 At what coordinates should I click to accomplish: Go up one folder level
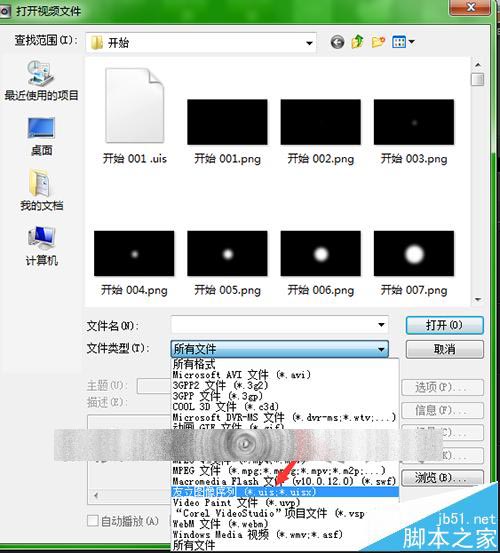[x=358, y=42]
